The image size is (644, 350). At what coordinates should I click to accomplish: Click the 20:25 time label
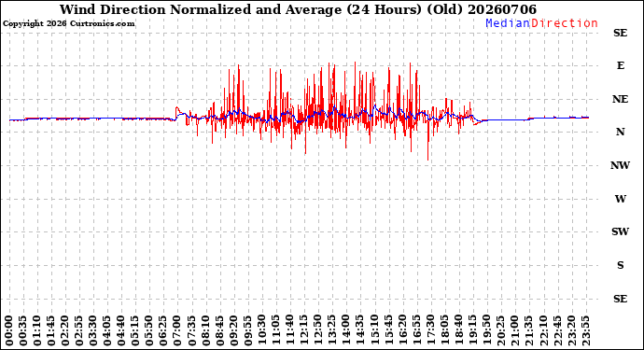499,331
